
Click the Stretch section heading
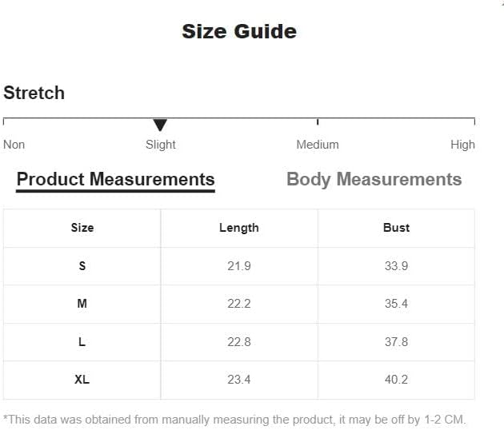pyautogui.click(x=34, y=93)
